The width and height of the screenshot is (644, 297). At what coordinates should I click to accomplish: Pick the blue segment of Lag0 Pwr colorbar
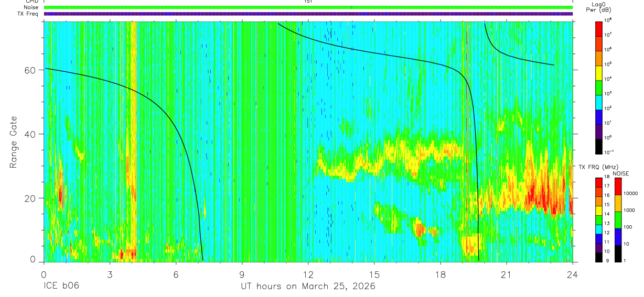(x=598, y=117)
